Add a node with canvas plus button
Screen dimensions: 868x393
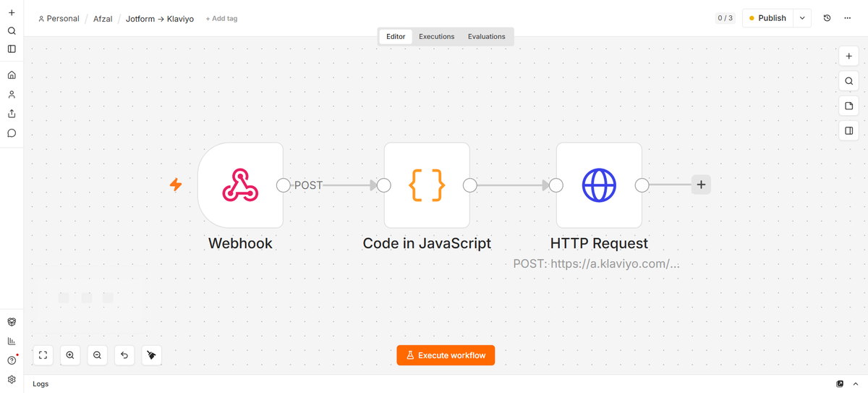[849, 56]
